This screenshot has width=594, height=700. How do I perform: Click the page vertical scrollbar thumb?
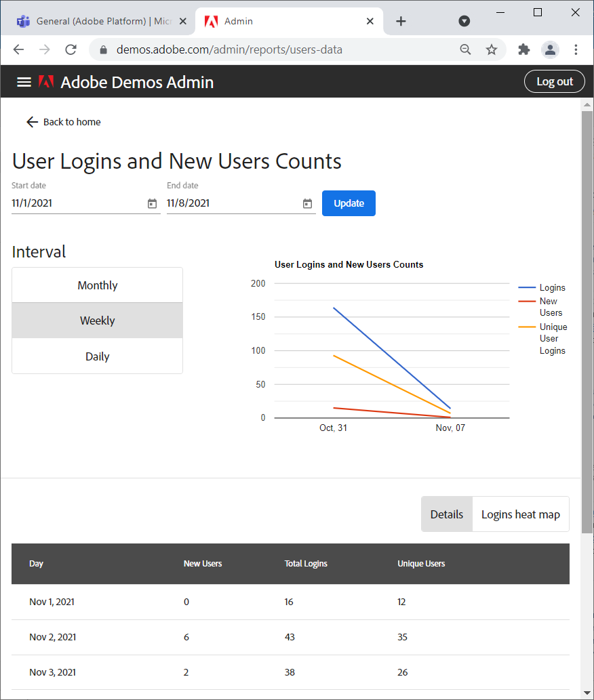pos(587,321)
